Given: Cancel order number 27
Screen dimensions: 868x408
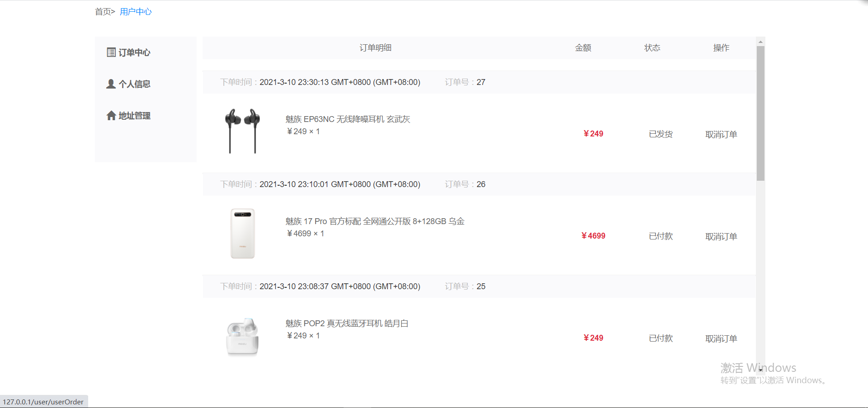Looking at the screenshot, I should 721,135.
